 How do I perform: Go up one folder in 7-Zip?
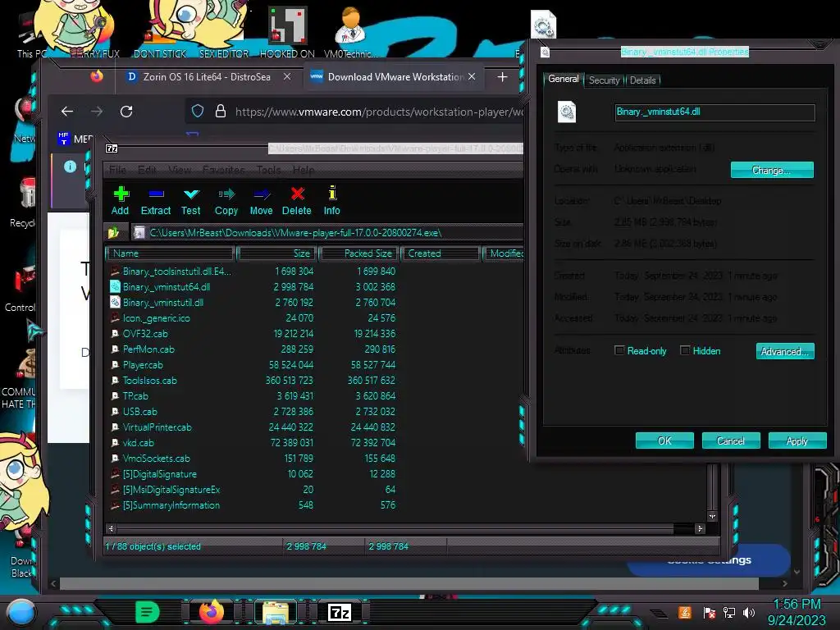click(113, 232)
